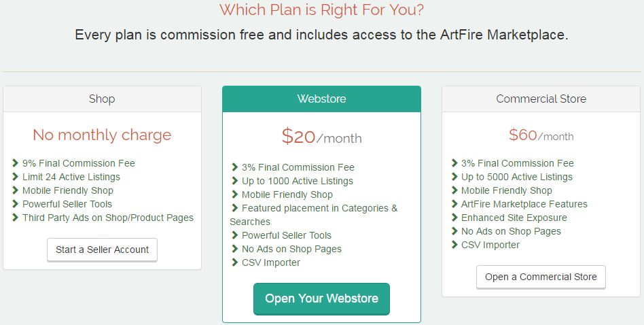Click chevron icon beside 9% Final Commission Fee
This screenshot has width=644, height=325.
click(x=15, y=163)
